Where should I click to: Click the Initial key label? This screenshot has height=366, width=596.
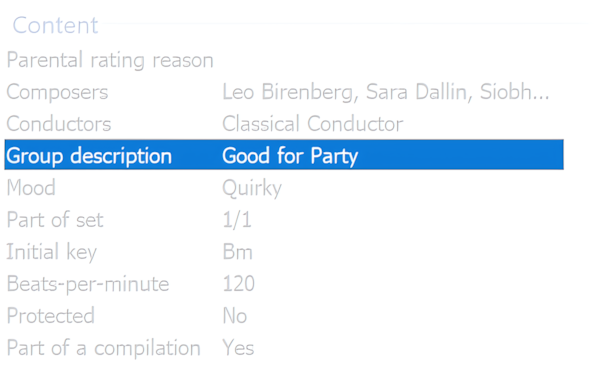pos(52,252)
